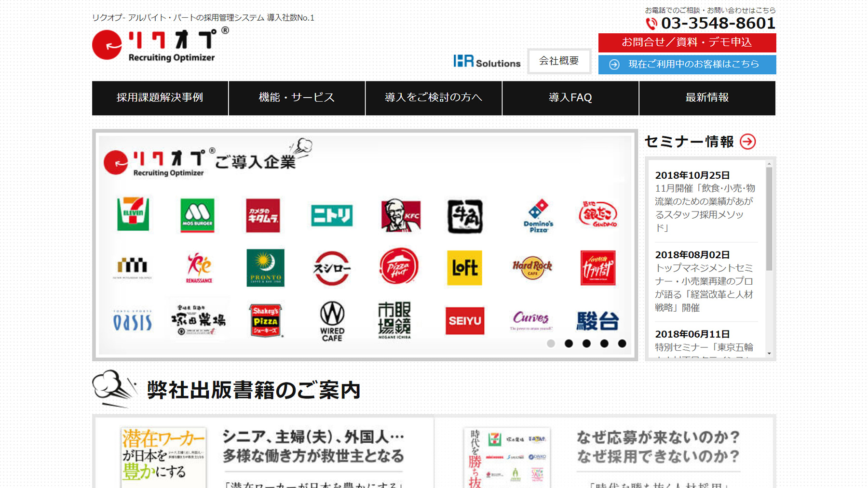
Task: Click the seminar list scrollbar down arrow
Action: tap(769, 354)
